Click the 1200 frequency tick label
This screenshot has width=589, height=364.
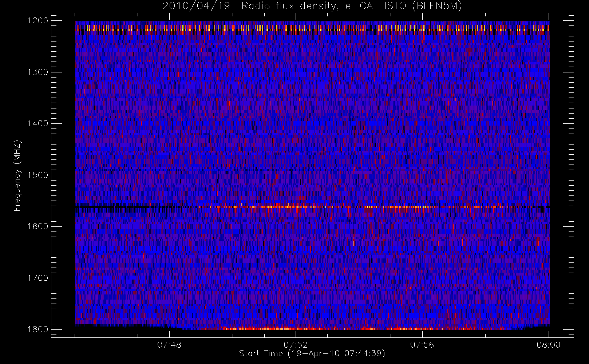[x=38, y=21]
